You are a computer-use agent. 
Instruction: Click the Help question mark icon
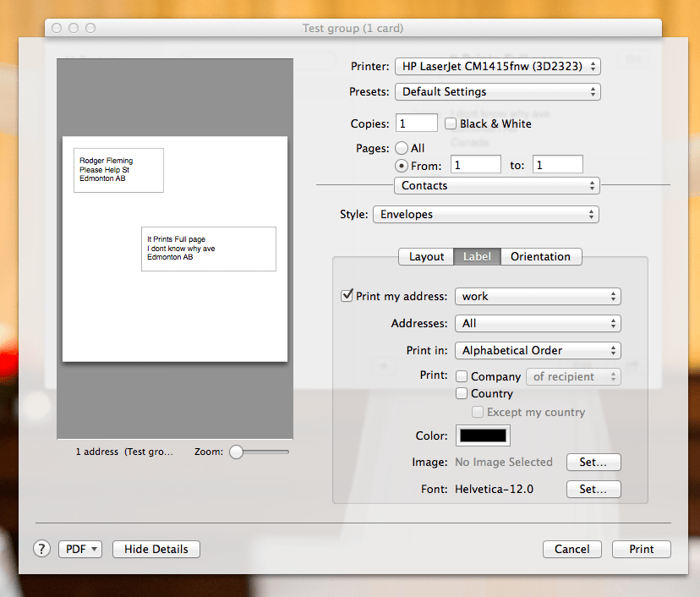click(41, 549)
